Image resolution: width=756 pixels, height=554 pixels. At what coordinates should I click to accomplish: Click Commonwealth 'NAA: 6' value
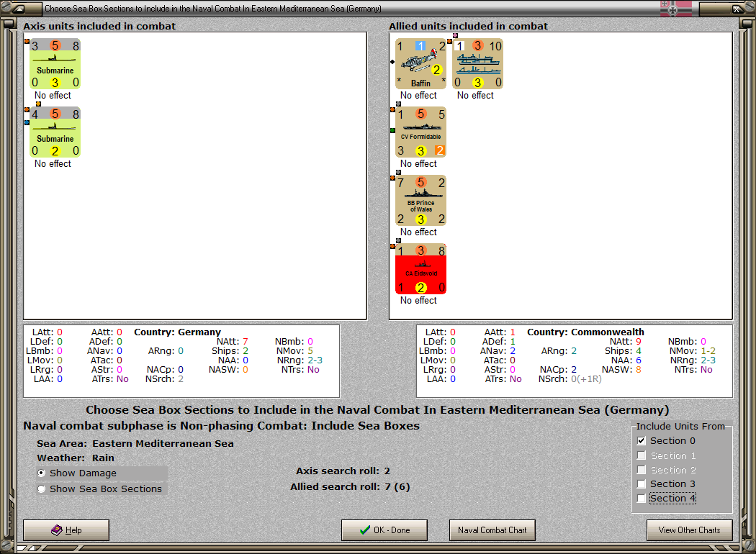coord(626,360)
